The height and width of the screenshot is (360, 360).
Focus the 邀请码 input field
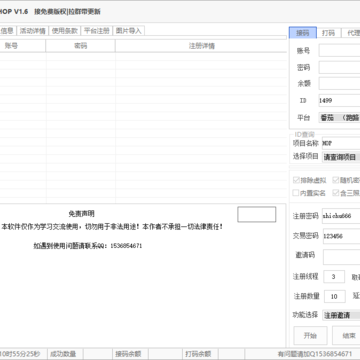click(x=341, y=257)
